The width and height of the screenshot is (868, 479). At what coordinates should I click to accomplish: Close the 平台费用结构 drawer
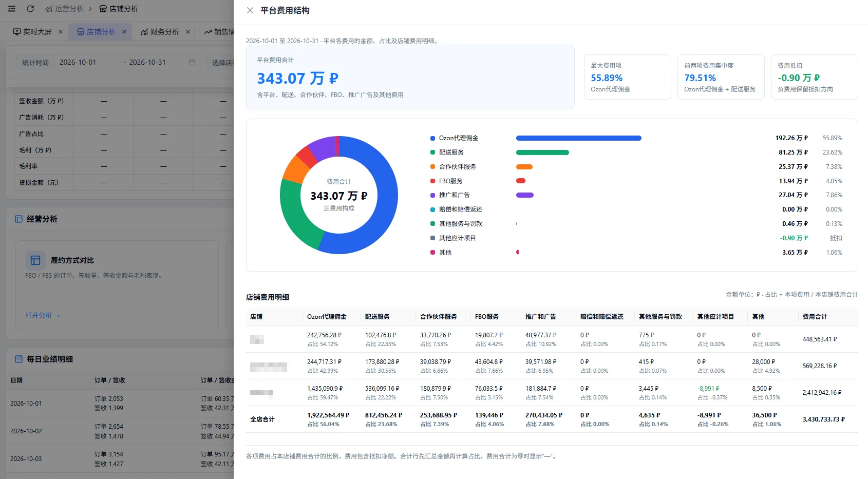(250, 10)
